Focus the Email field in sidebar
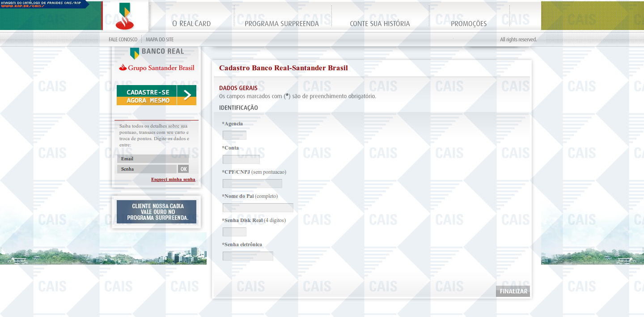Image resolution: width=644 pixels, height=317 pixels. [153, 158]
